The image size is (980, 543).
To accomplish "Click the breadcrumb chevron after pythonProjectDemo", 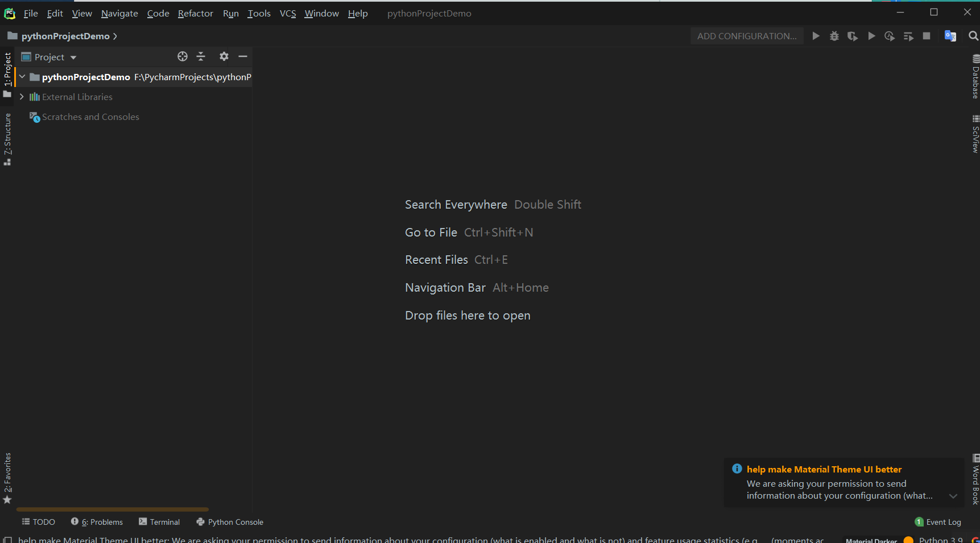I will (115, 36).
